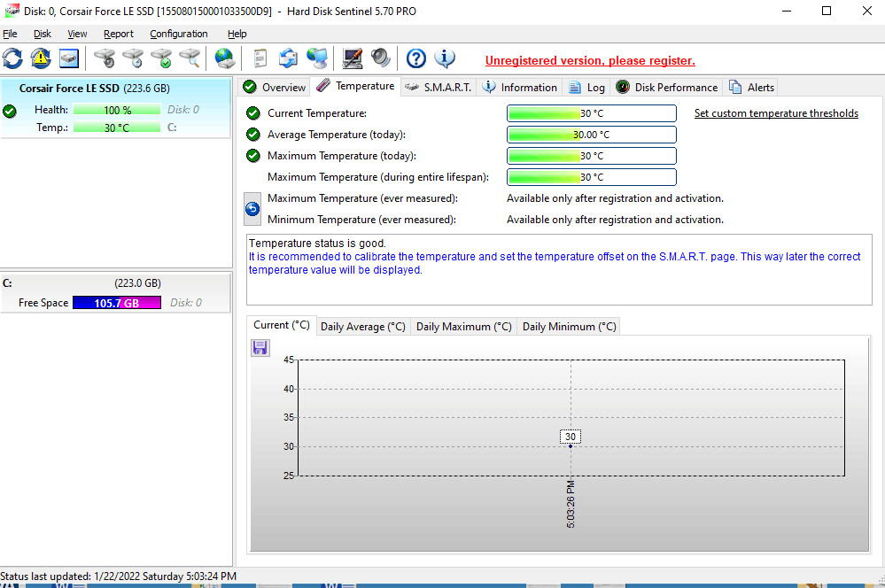
Task: Click the 30 data point label on graph
Action: tap(571, 437)
